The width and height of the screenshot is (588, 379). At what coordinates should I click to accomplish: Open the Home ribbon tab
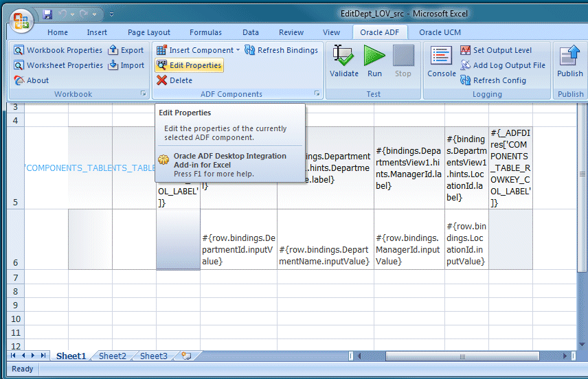click(x=58, y=33)
